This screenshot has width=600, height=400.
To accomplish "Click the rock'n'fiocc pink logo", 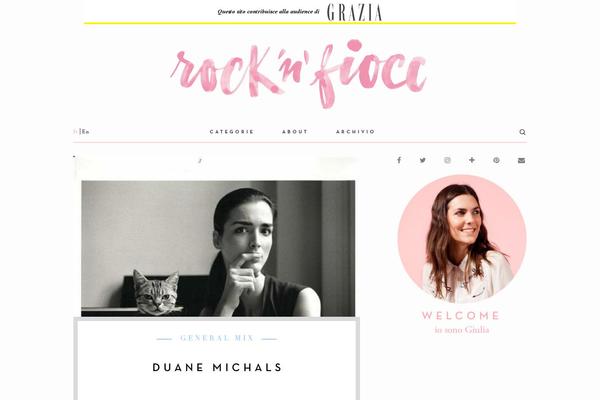I will [x=298, y=74].
